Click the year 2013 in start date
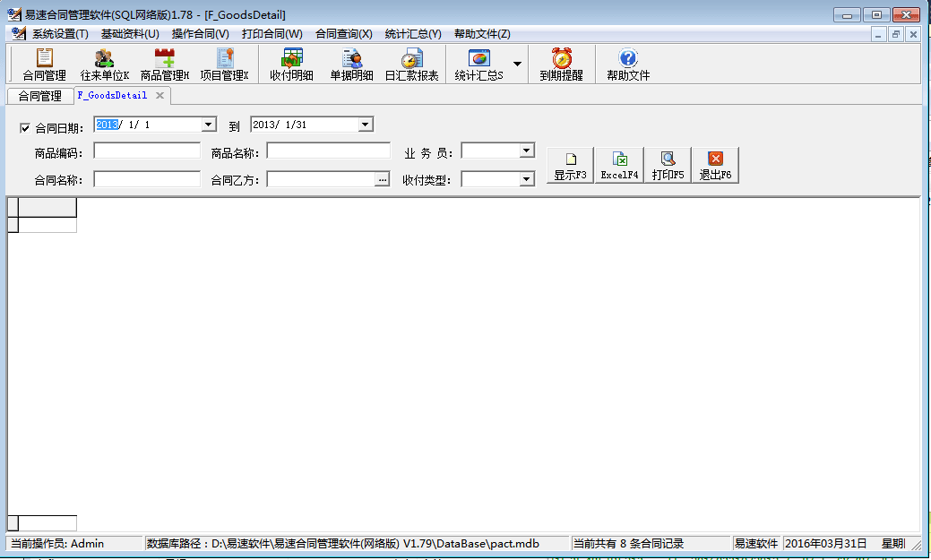931x560 pixels. [107, 125]
